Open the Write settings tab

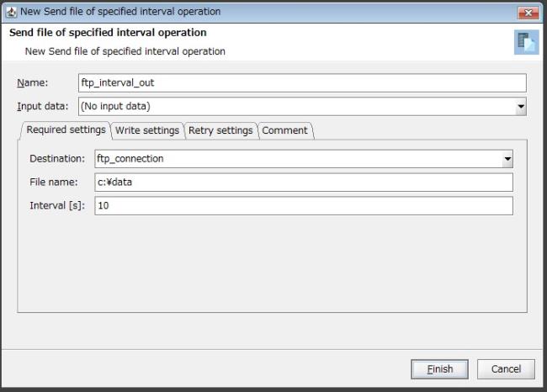(x=147, y=130)
